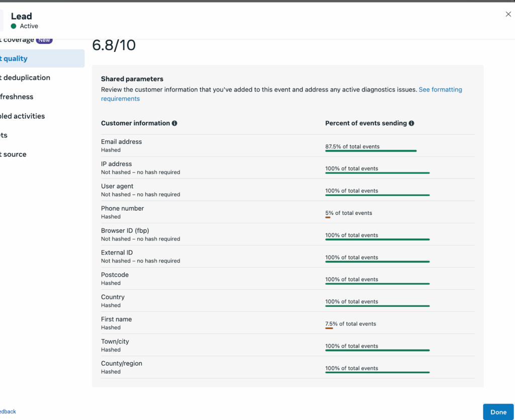Screen dimensions: 515x420
Task: Click the Phone number 5% progress bar
Action: click(x=328, y=217)
